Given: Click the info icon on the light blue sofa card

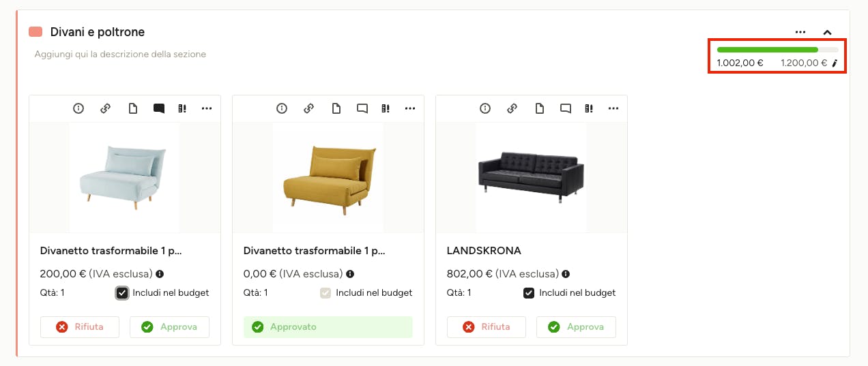Looking at the screenshot, I should coord(78,108).
